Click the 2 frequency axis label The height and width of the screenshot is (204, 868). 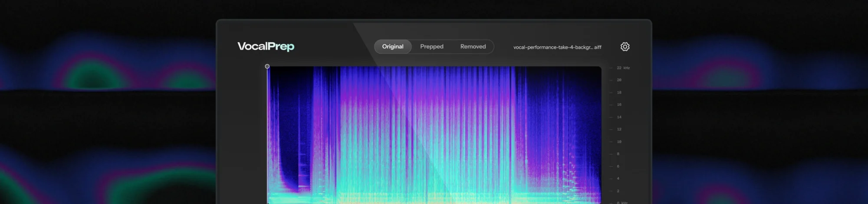coord(618,191)
